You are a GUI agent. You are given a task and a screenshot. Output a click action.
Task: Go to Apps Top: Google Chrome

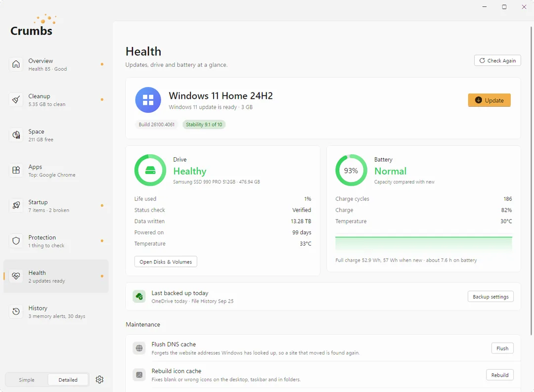point(56,170)
